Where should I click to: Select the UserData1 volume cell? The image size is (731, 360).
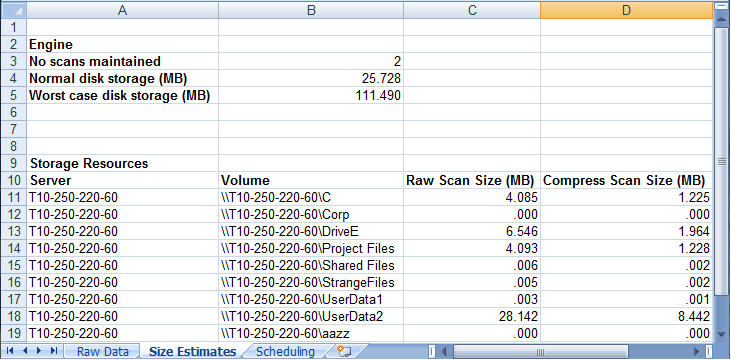(x=311, y=299)
